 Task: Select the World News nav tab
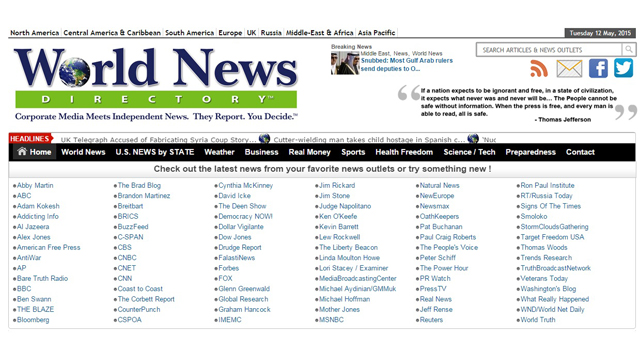point(83,152)
